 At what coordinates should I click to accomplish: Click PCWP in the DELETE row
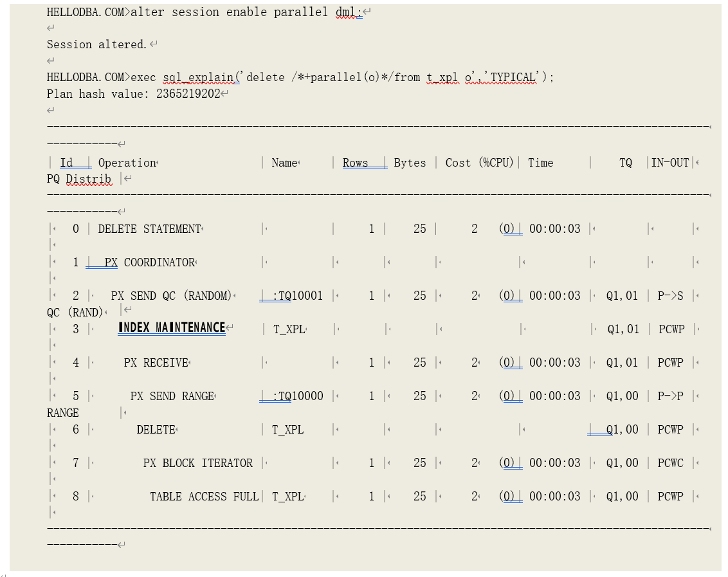670,430
